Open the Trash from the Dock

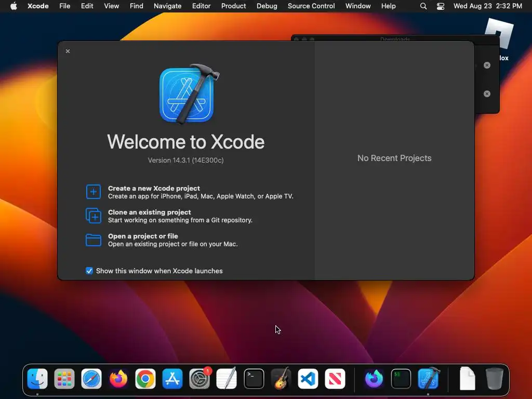[x=495, y=378]
